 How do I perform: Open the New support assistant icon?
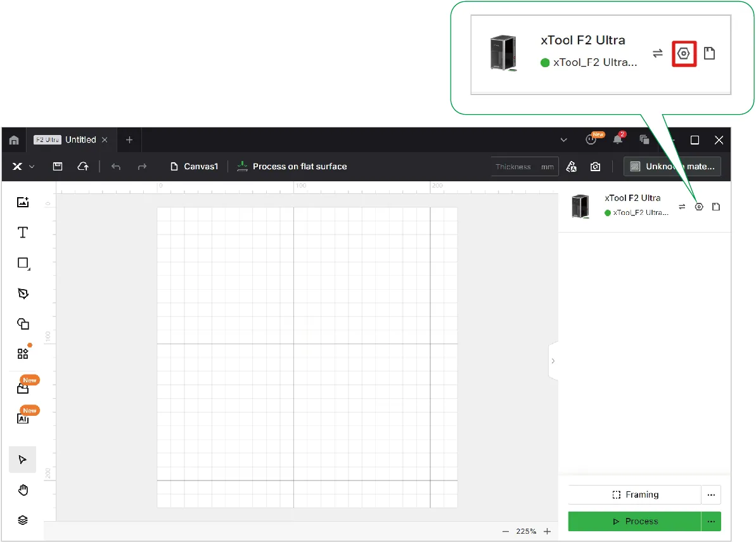coord(593,139)
